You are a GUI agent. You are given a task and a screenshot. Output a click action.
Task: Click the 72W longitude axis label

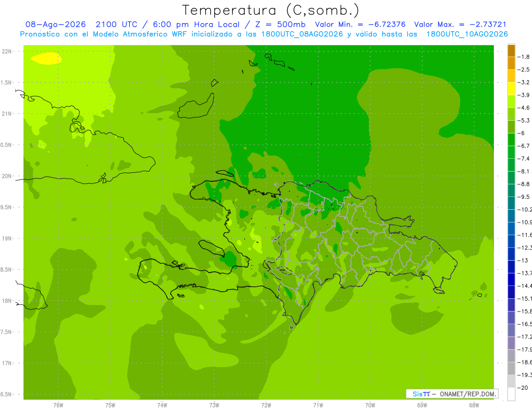pos(266,405)
